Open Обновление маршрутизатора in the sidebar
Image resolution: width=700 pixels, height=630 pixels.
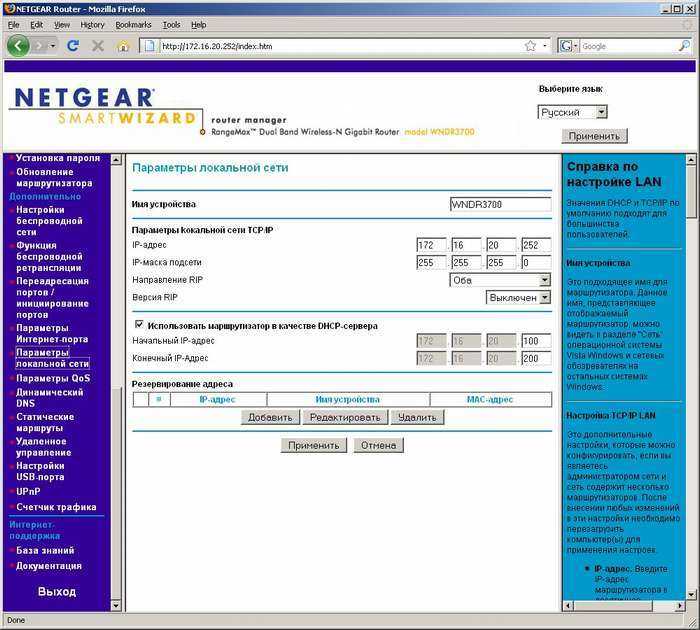[x=54, y=178]
